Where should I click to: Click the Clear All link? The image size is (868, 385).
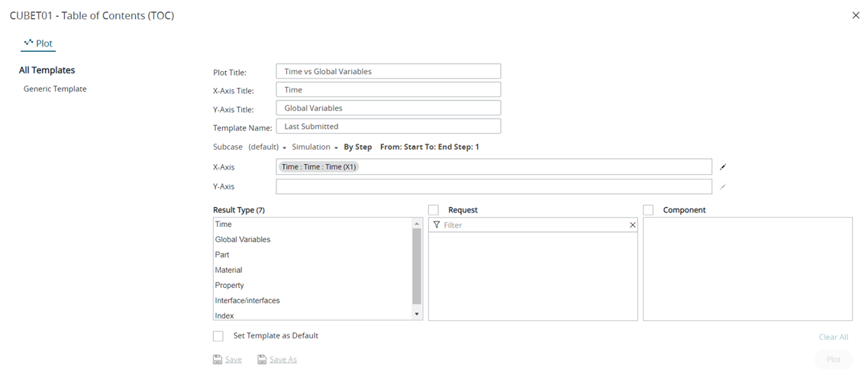pyautogui.click(x=833, y=337)
